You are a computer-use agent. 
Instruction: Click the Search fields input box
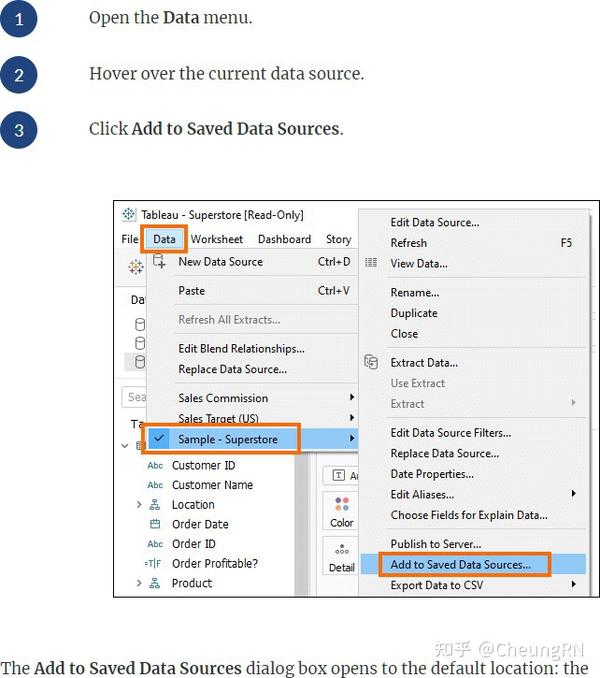click(x=134, y=397)
